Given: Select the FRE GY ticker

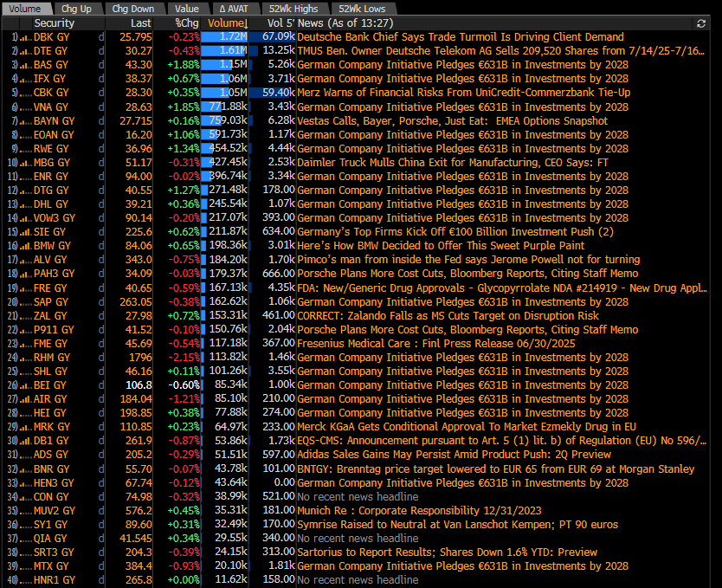Looking at the screenshot, I should tap(50, 288).
